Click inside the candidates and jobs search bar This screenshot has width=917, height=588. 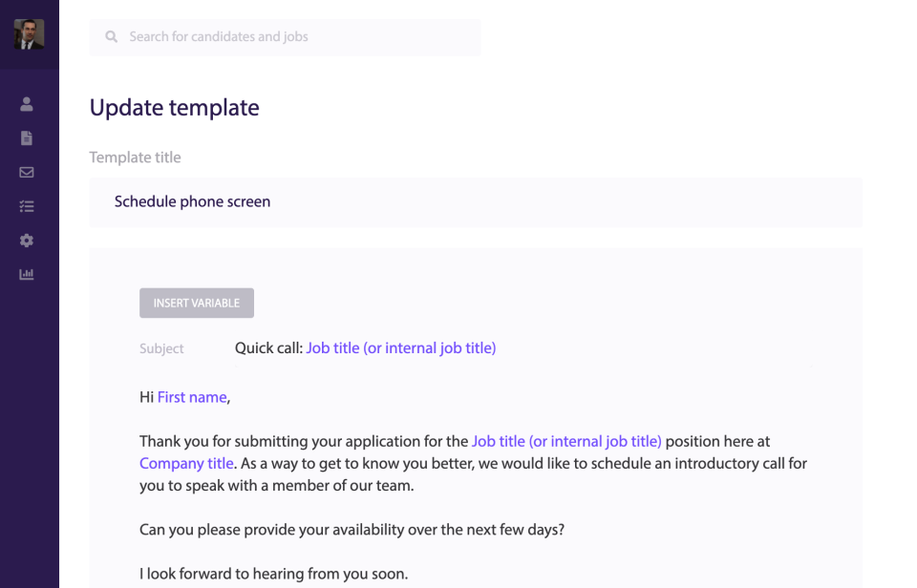click(x=285, y=36)
